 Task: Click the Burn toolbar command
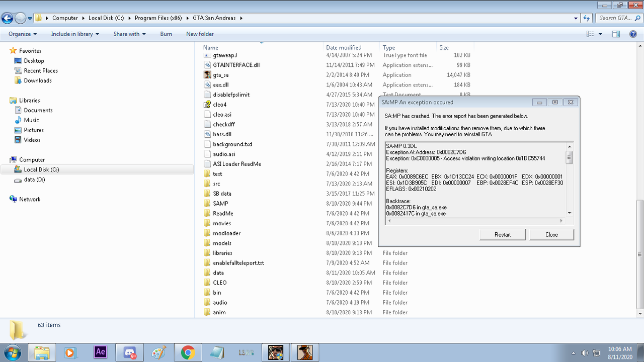(166, 34)
